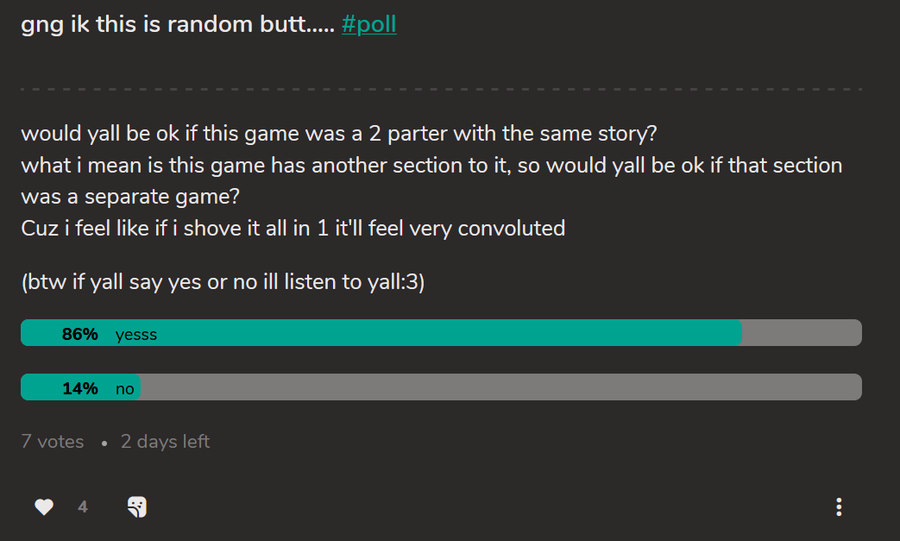This screenshot has width=900, height=541.
Task: Click the "2 days left" label
Action: coord(165,441)
